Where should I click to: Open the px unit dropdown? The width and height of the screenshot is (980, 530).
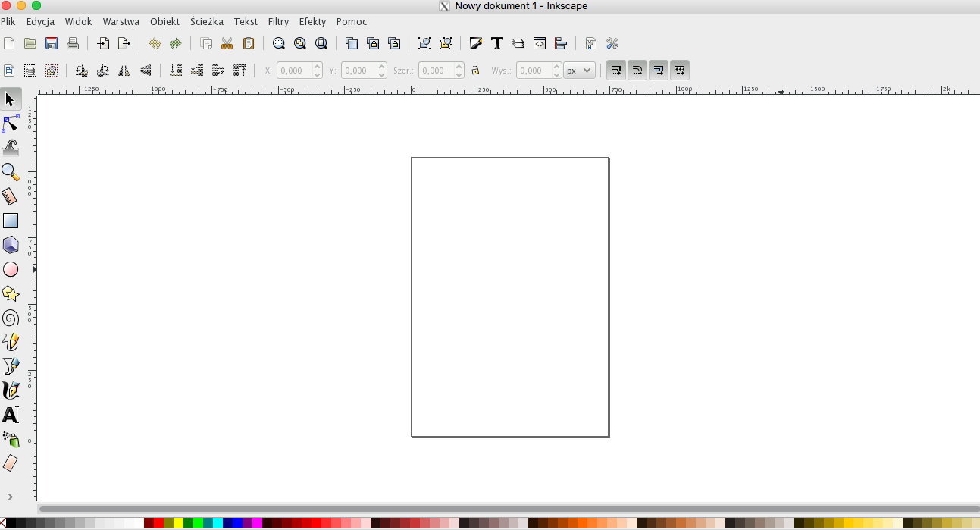(x=579, y=71)
